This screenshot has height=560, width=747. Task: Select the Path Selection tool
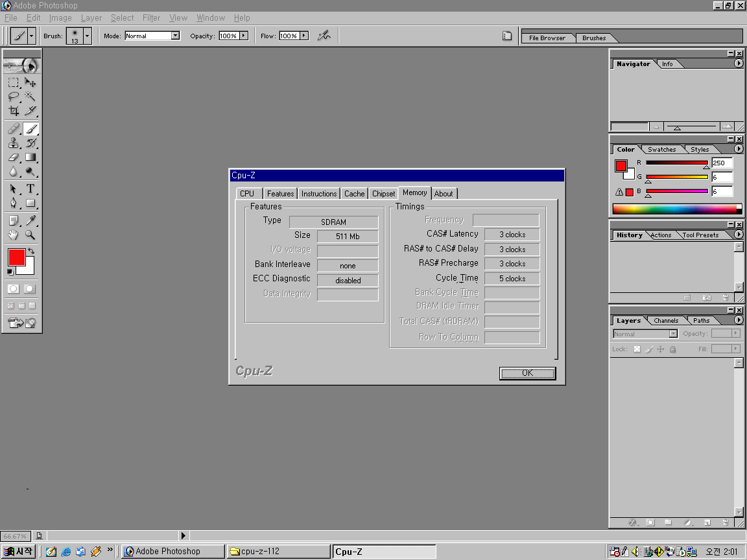tap(14, 189)
